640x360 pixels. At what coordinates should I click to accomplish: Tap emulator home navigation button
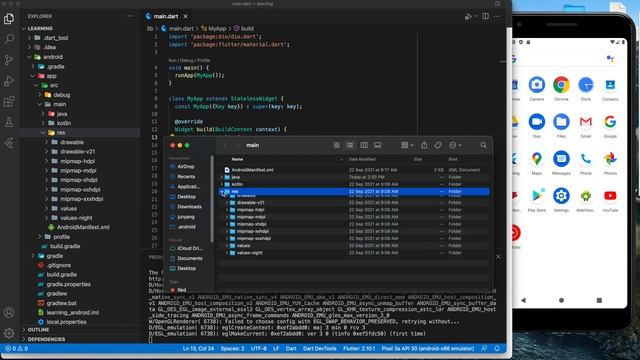[x=561, y=300]
